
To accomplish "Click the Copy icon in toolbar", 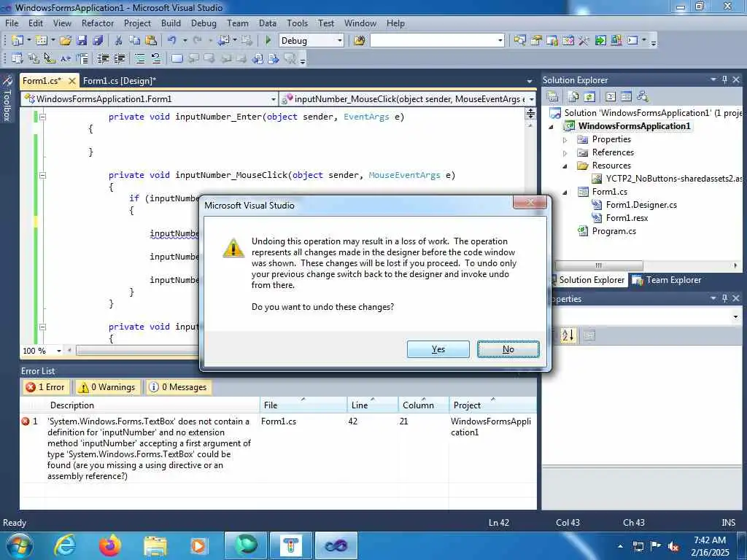I will (135, 41).
